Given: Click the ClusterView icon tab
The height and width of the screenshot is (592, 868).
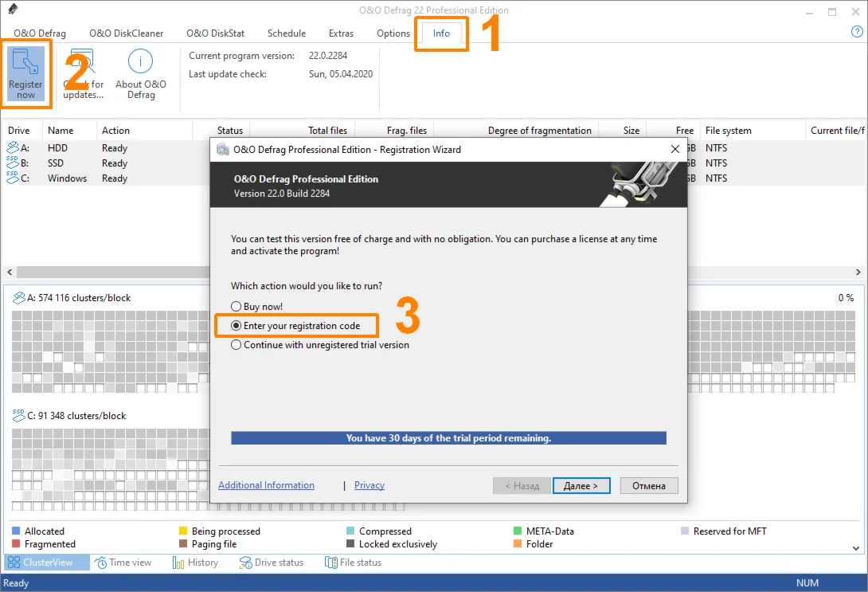Looking at the screenshot, I should point(14,562).
